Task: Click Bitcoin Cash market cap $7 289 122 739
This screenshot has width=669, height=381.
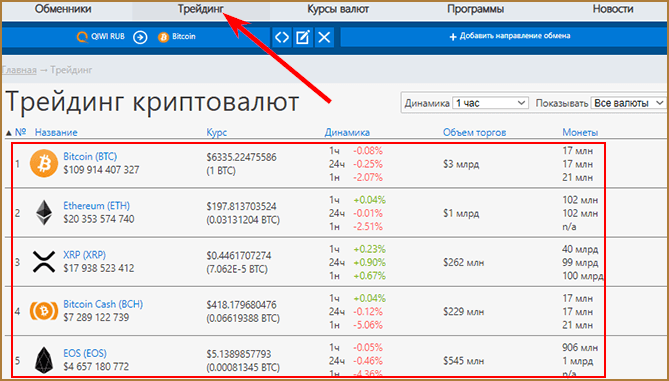Action: 96,317
